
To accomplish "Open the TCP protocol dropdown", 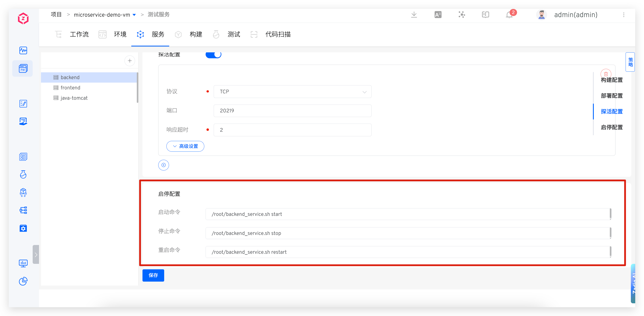I will [x=292, y=92].
